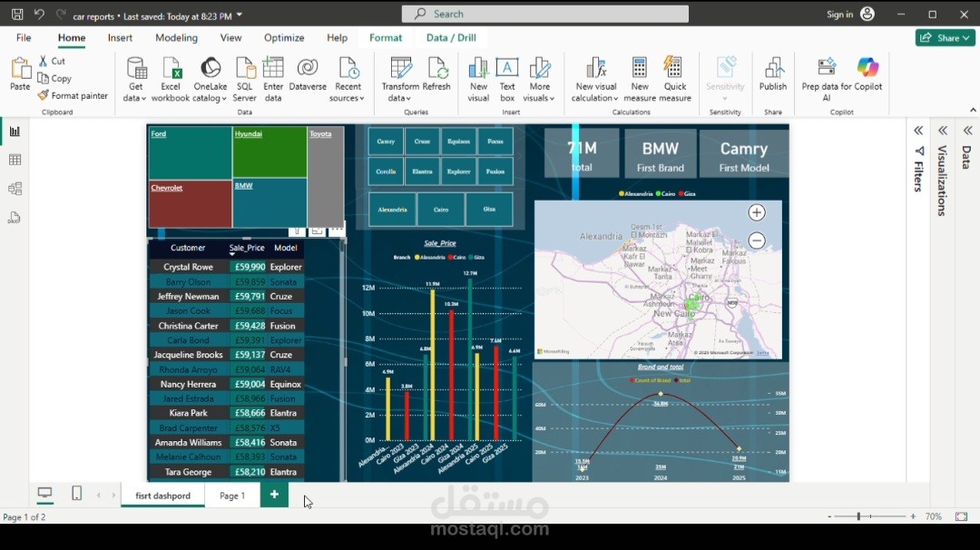This screenshot has height=550, width=980.
Task: Fit report page to window
Action: coord(961,516)
